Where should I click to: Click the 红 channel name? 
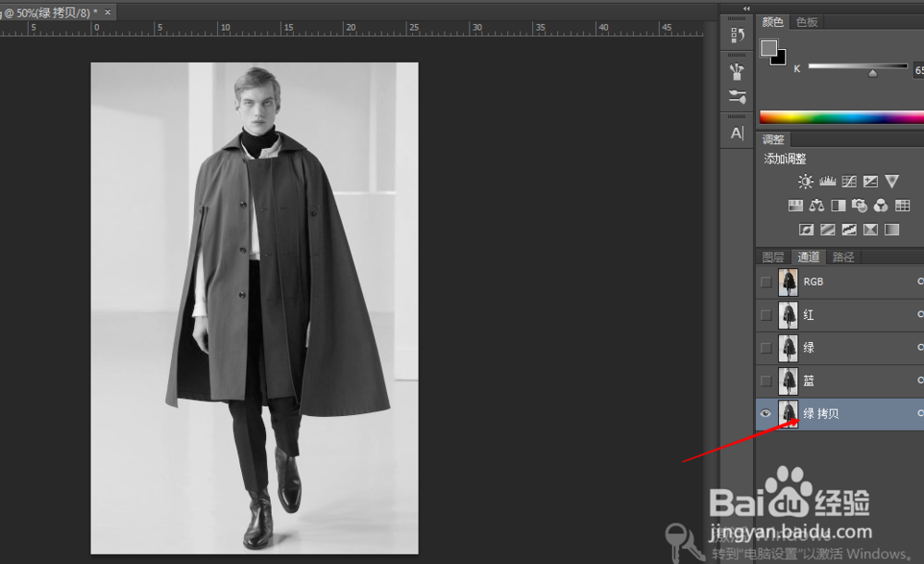[808, 315]
